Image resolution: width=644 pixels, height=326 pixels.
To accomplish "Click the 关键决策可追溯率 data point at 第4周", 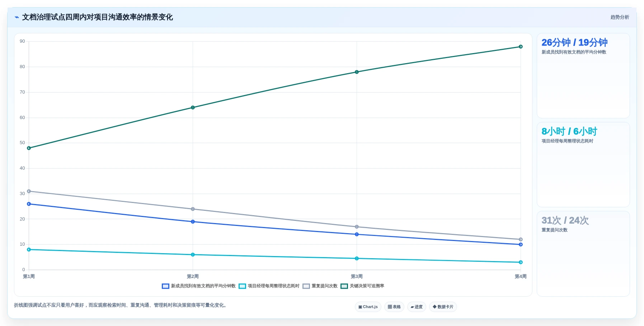I will point(521,47).
